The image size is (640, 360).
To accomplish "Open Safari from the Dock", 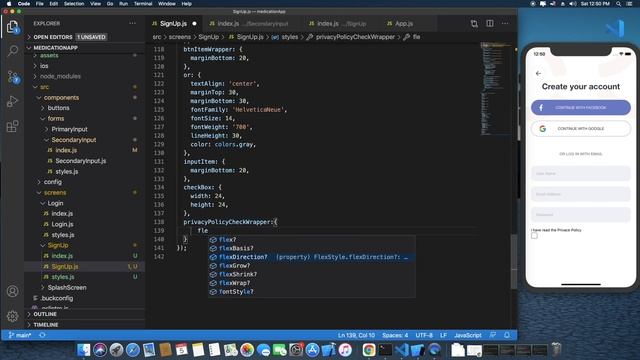I will [x=133, y=350].
